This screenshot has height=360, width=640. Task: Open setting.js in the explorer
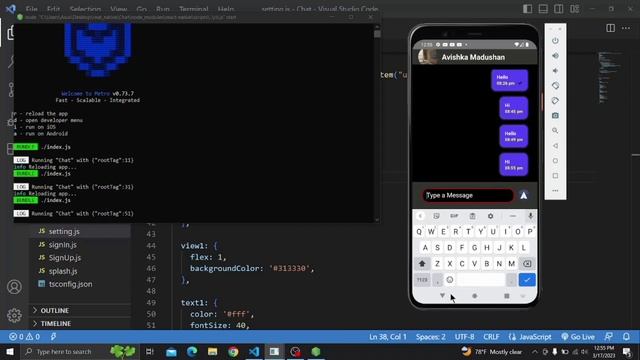[64, 231]
